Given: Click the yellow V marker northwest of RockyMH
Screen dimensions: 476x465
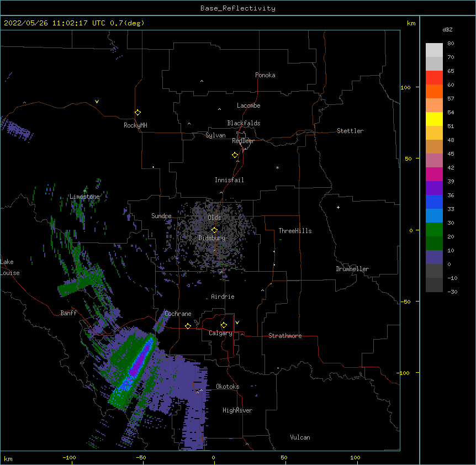Looking at the screenshot, I should [x=97, y=102].
